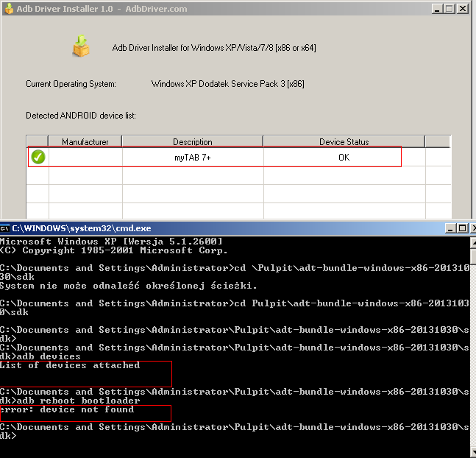Click the Adb Driver Installer title bar icon
Viewport: 476px width, 458px height.
(7, 8)
